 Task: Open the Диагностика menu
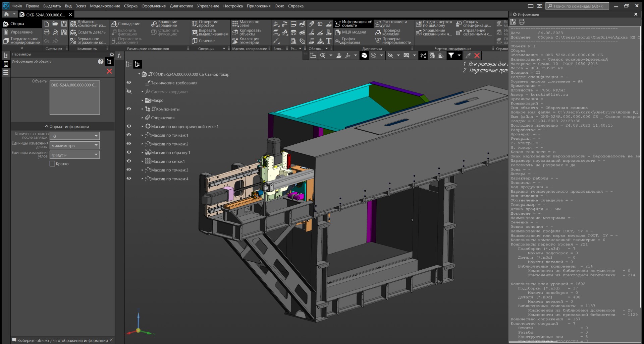[181, 6]
